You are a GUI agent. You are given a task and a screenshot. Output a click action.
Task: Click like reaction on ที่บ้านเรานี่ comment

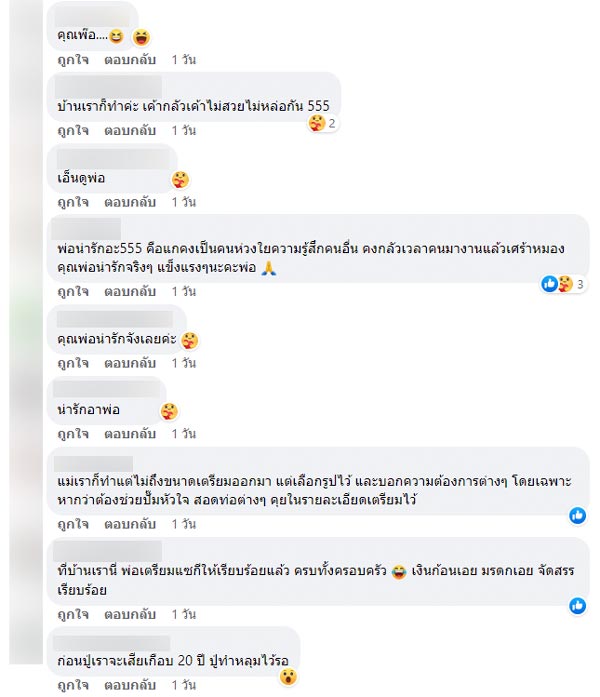point(578,606)
